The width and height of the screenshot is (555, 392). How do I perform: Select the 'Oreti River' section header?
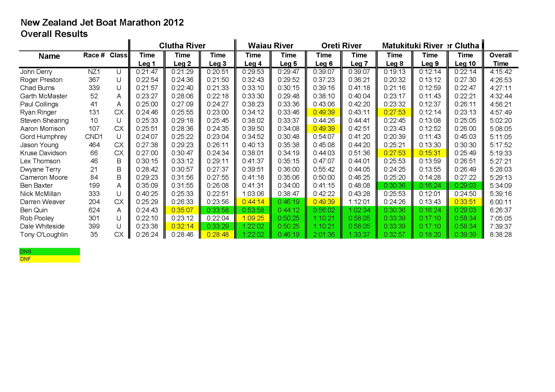click(x=341, y=46)
